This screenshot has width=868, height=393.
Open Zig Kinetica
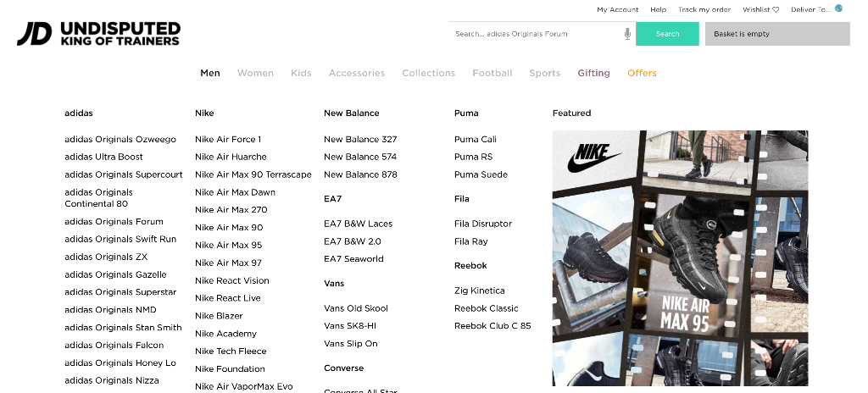(x=480, y=291)
